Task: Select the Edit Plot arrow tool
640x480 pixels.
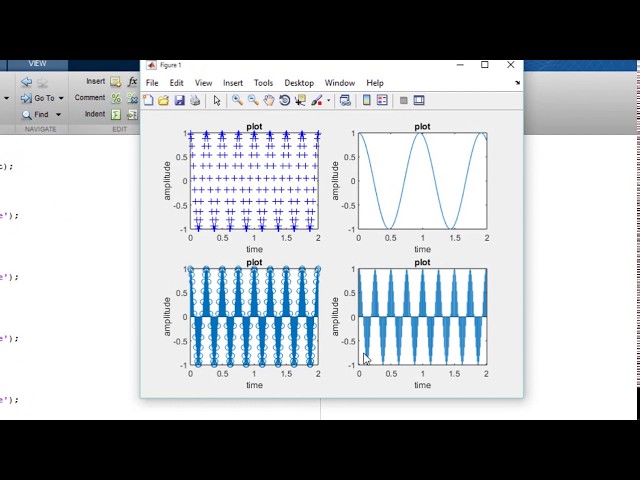Action: pos(217,100)
